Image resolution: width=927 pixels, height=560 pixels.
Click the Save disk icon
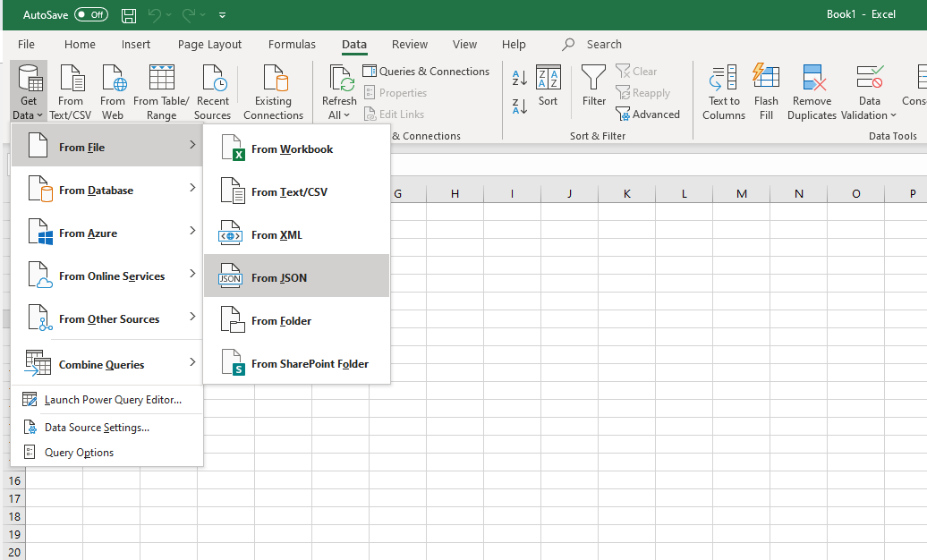coord(129,15)
